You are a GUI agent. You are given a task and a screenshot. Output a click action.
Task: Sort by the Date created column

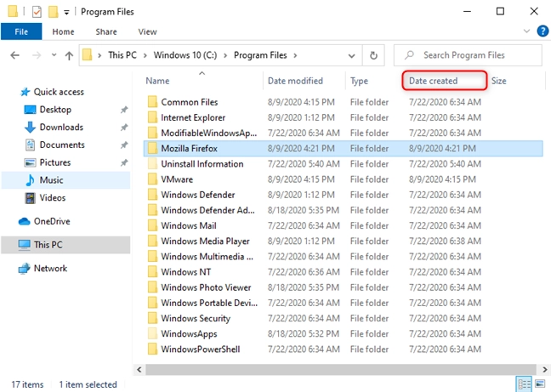pyautogui.click(x=434, y=81)
